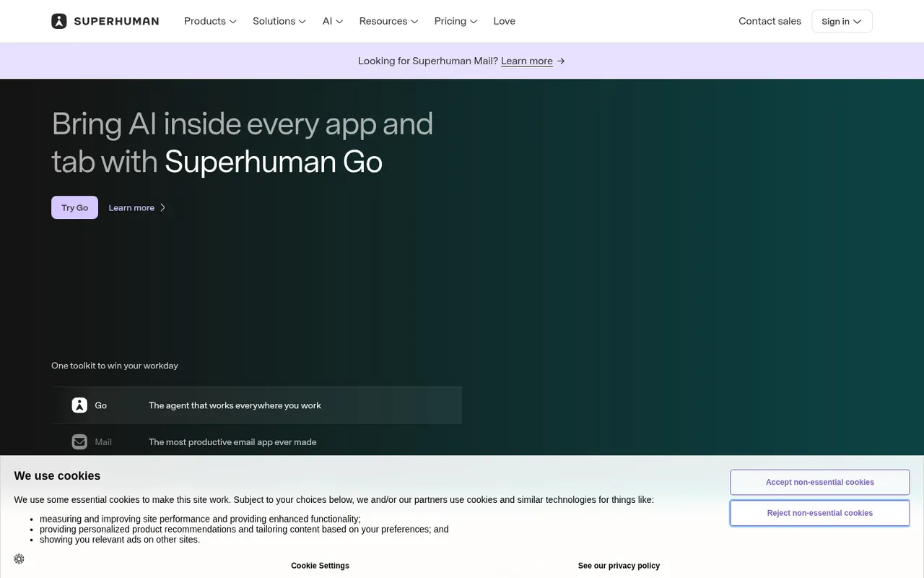Click the Try Go button
This screenshot has height=578, width=924.
74,207
